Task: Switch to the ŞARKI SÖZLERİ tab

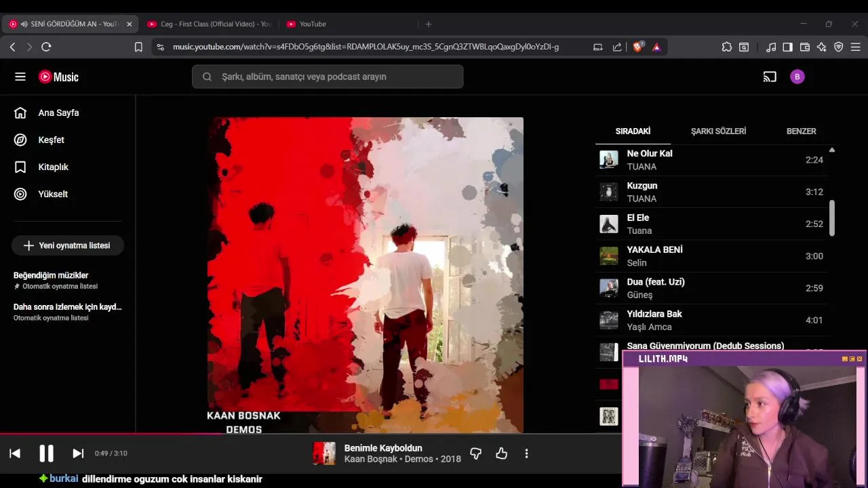Action: (718, 131)
